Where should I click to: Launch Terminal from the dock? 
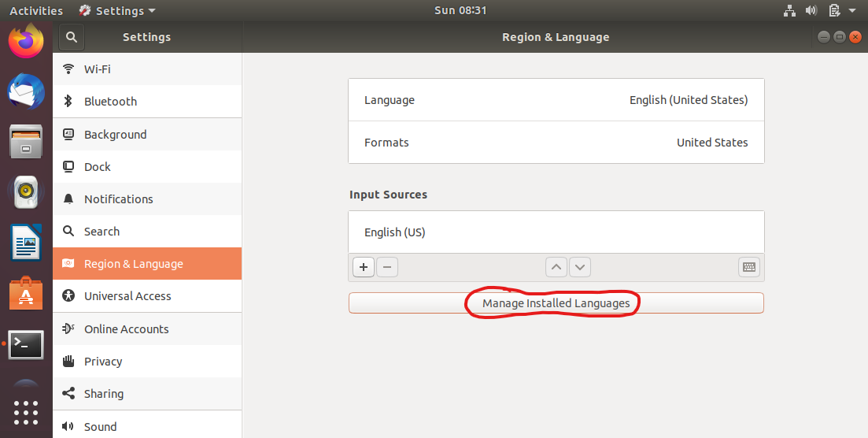[26, 344]
